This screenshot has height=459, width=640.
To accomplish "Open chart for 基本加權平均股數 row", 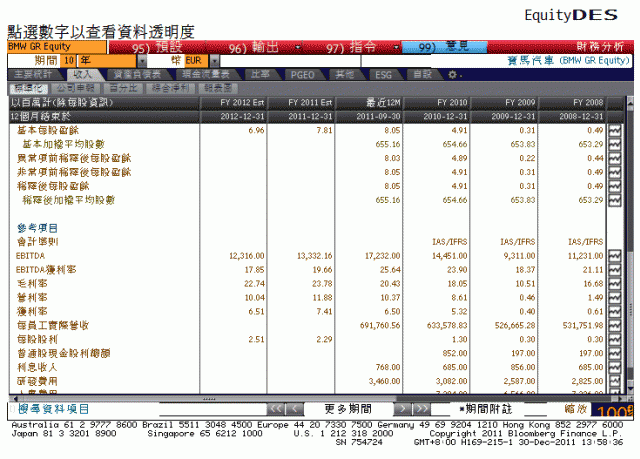I will pos(615,144).
